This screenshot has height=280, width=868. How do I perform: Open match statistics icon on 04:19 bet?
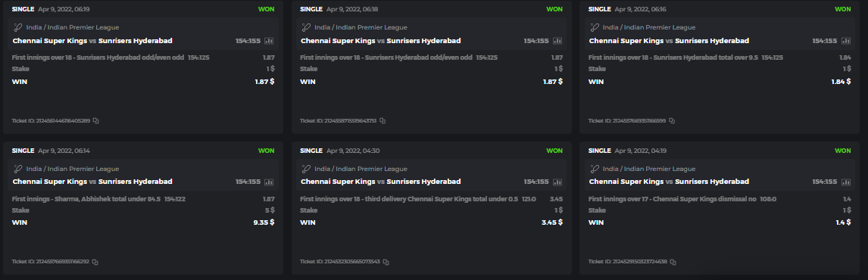coord(846,182)
